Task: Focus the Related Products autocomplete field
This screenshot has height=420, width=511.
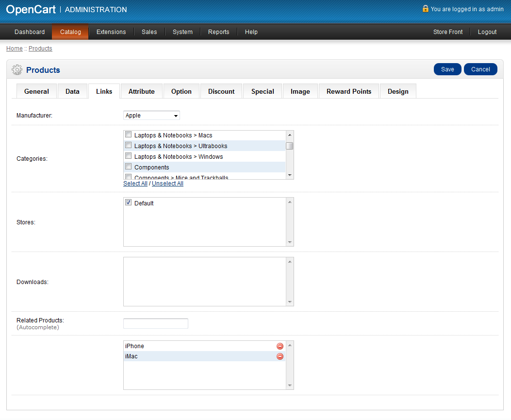Action: pos(156,323)
